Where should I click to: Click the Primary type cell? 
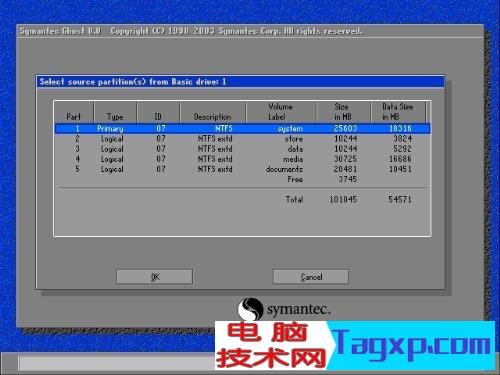pyautogui.click(x=110, y=129)
